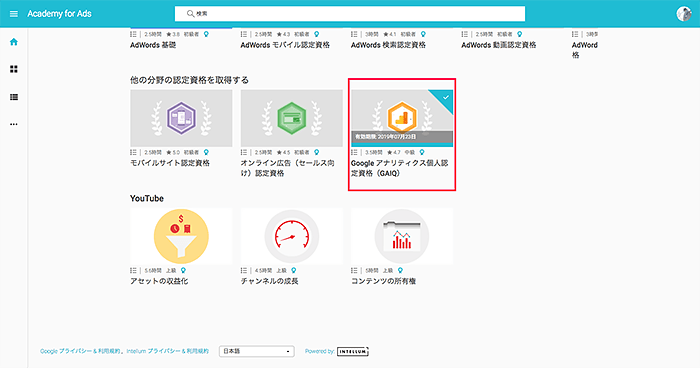Screen dimensions: 700x368
Task: Click the チャンネルの成長 title text
Action: pyautogui.click(x=270, y=281)
